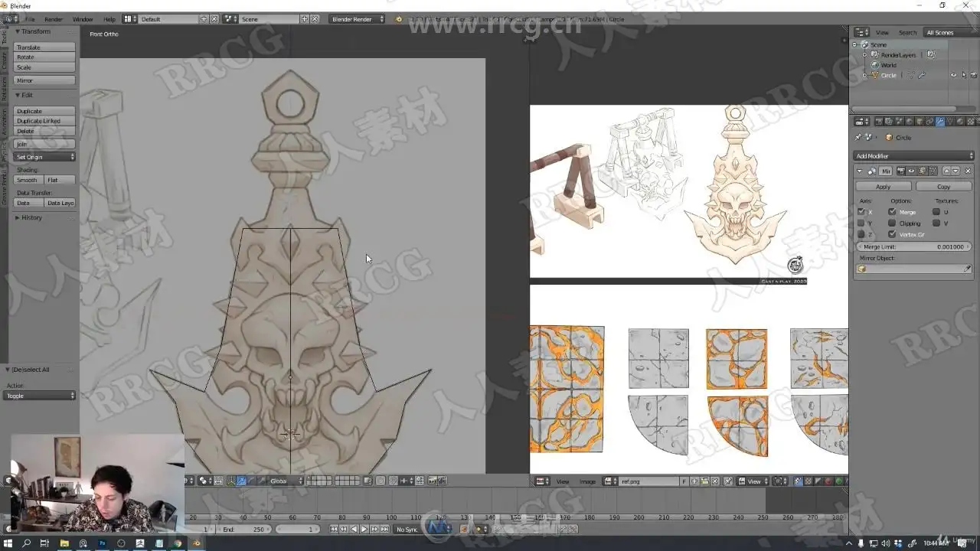Open Photoshop from the Windows taskbar
The image size is (980, 551).
(x=102, y=543)
